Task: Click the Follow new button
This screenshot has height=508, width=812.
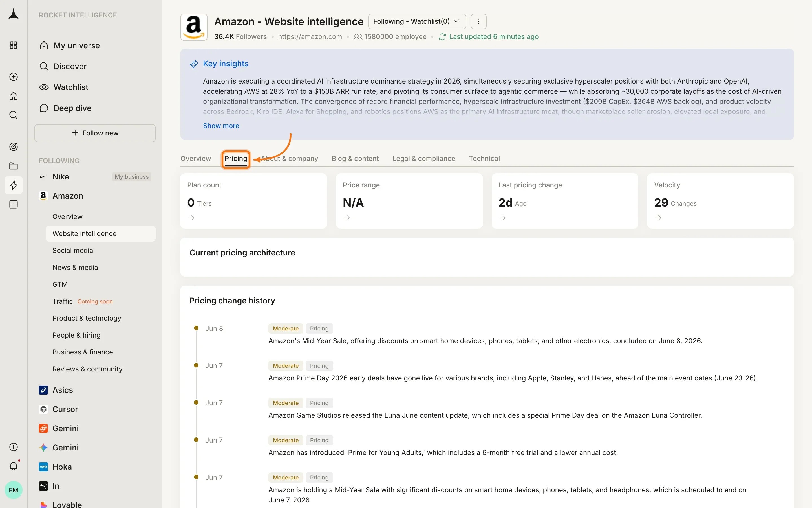Action: click(95, 133)
